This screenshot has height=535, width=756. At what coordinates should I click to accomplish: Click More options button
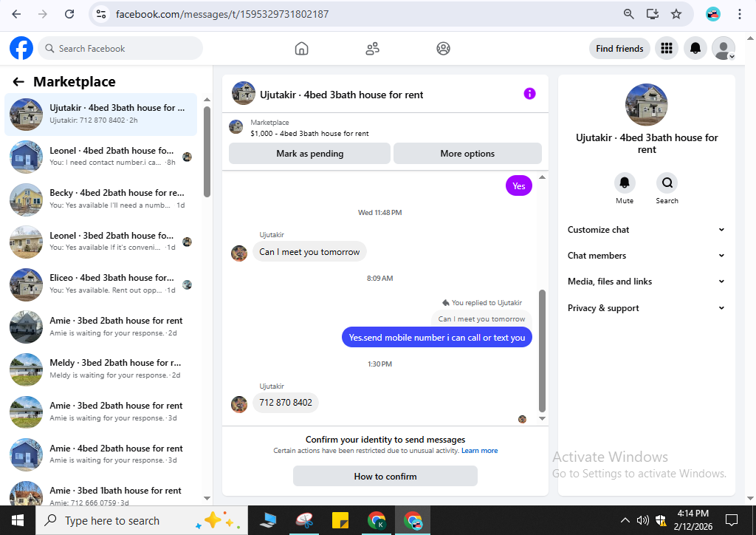pyautogui.click(x=467, y=154)
